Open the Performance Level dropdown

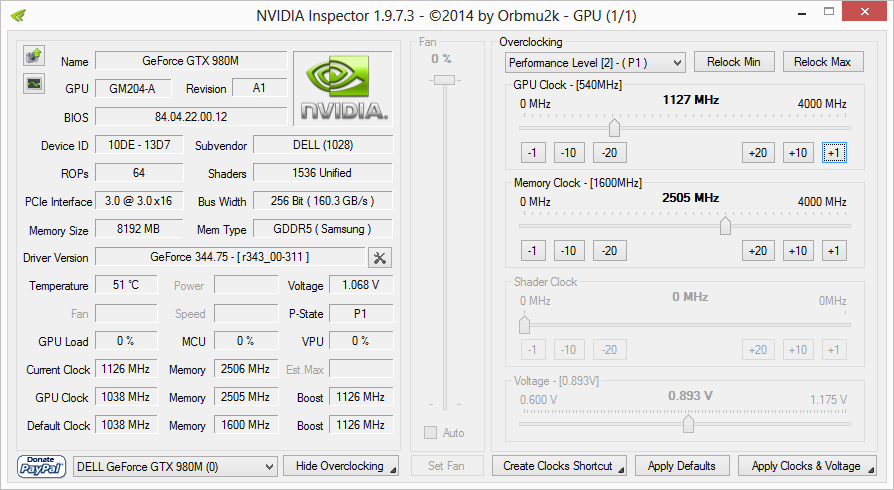[x=595, y=62]
